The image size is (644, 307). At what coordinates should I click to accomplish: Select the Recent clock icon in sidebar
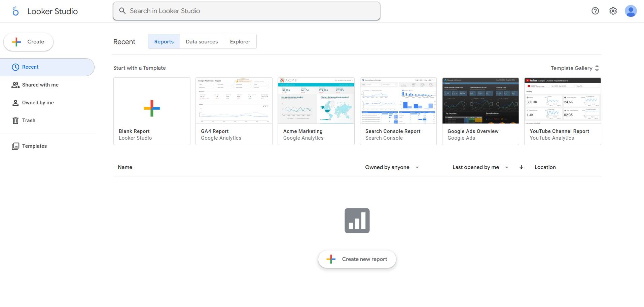click(15, 67)
